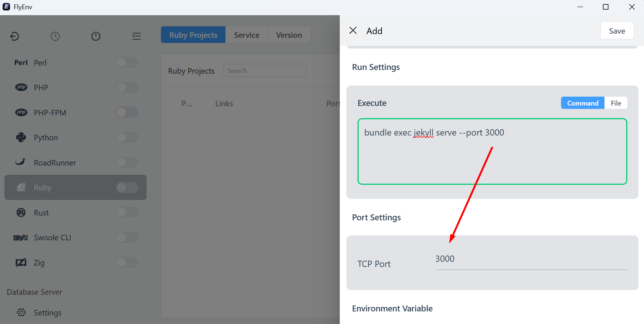The height and width of the screenshot is (324, 644).
Task: Focus the TCP Port input field
Action: click(531, 259)
